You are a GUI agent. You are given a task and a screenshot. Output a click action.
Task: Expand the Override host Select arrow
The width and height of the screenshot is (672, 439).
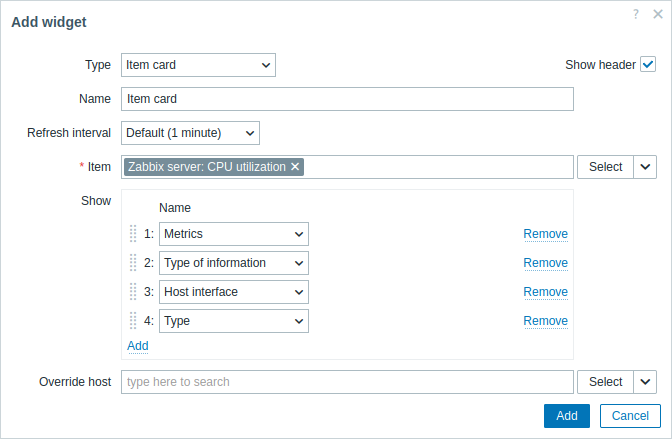[645, 382]
